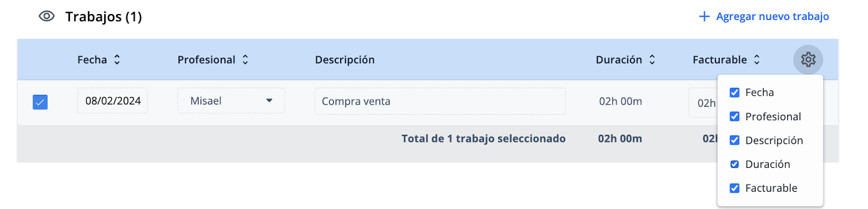Viewport: 868px width, 209px height.
Task: Toggle the Descripción column checkbox
Action: (x=735, y=140)
